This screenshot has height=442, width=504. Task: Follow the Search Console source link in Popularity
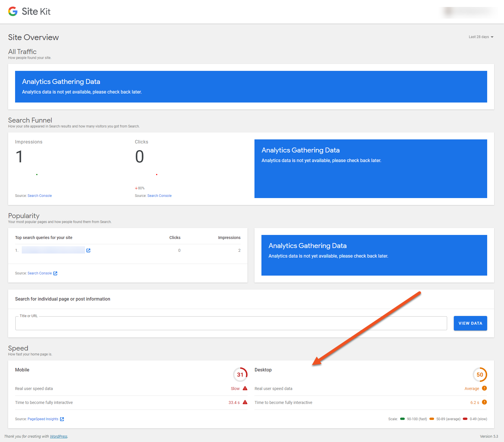pyautogui.click(x=39, y=273)
